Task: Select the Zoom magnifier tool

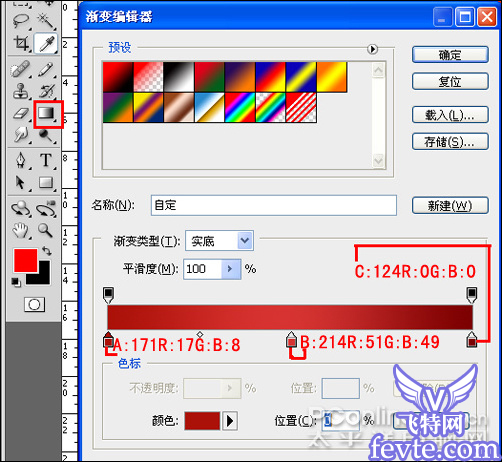Action: (45, 230)
